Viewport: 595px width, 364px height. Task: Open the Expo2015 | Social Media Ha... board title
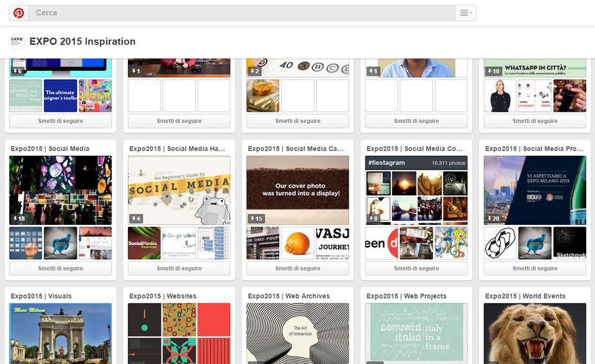[177, 149]
